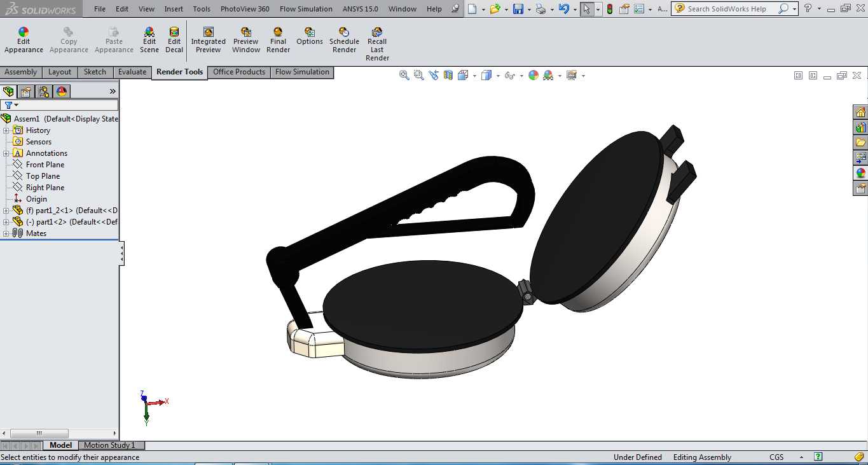Open the render Options dialog

point(310,36)
